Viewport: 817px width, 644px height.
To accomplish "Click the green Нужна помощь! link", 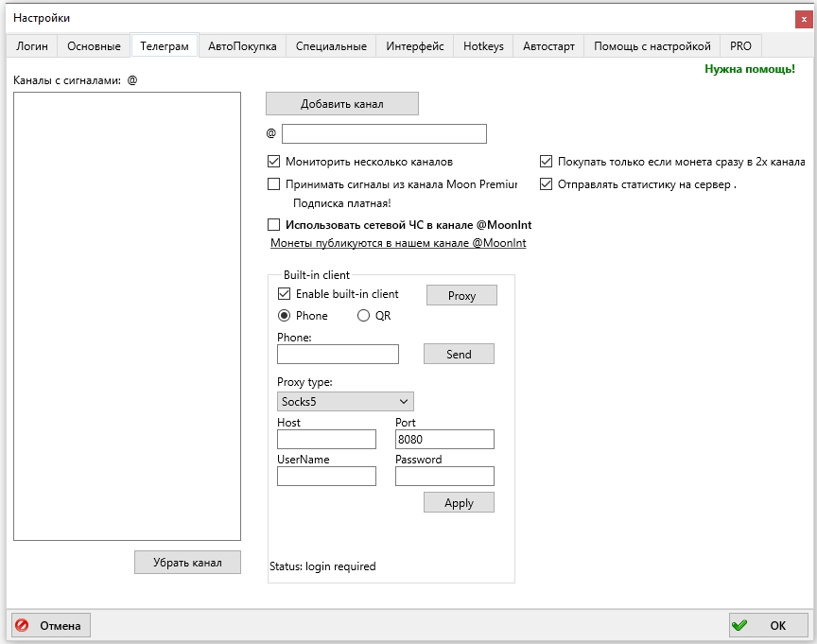I will [750, 69].
